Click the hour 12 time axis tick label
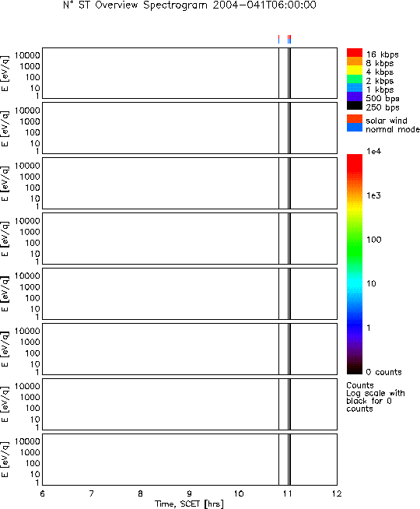 pos(337,493)
